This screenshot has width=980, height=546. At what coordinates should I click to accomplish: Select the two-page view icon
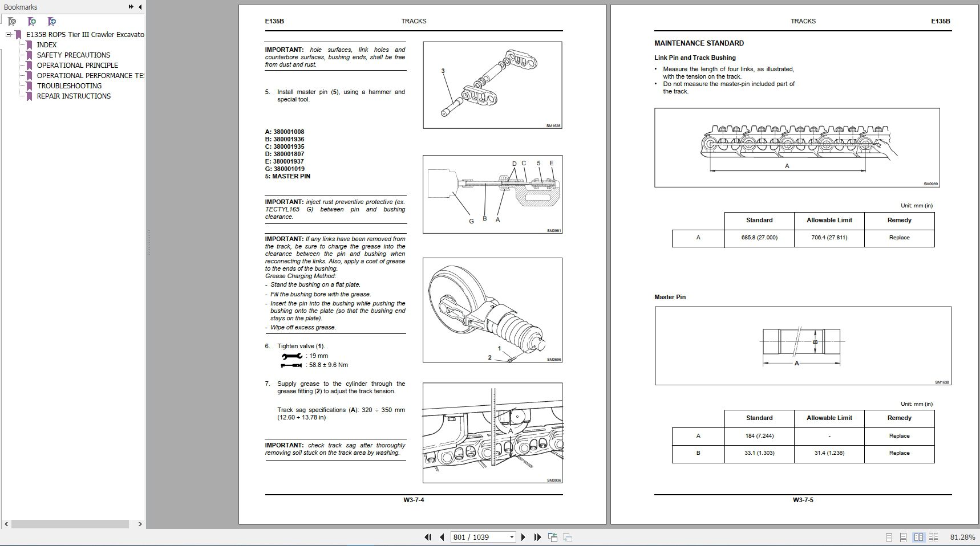pyautogui.click(x=918, y=537)
